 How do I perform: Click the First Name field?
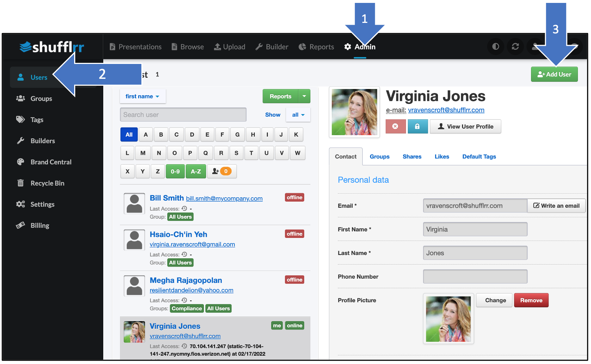point(475,229)
